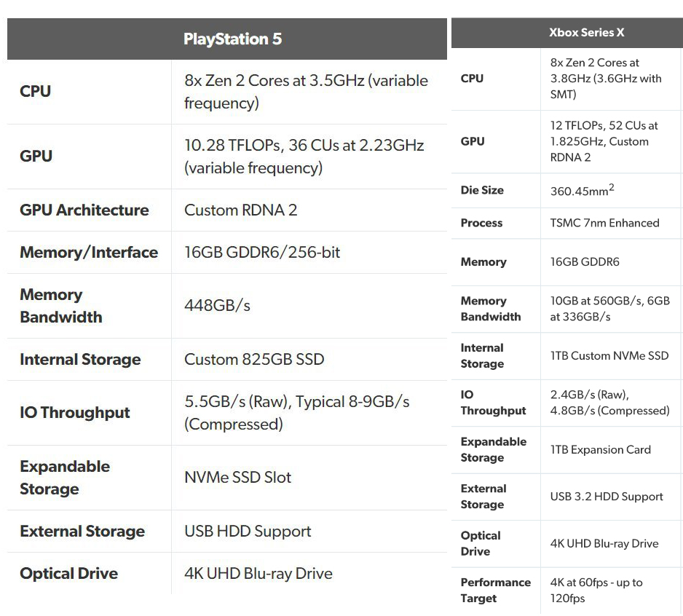
Task: Select the "NVMe SSD Slot" value cell
Action: pyautogui.click(x=237, y=478)
